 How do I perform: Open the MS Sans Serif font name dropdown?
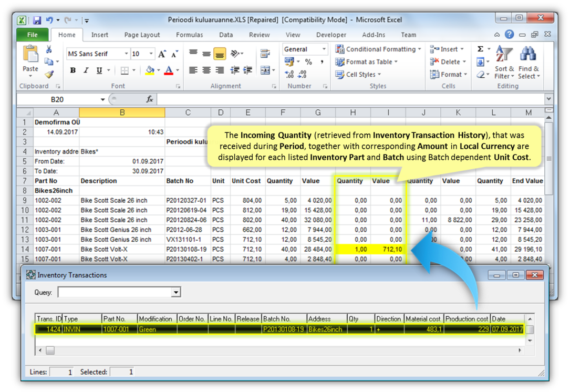click(126, 54)
